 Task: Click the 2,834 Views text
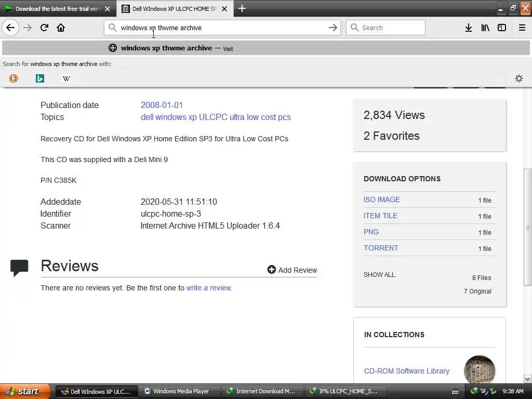(394, 115)
